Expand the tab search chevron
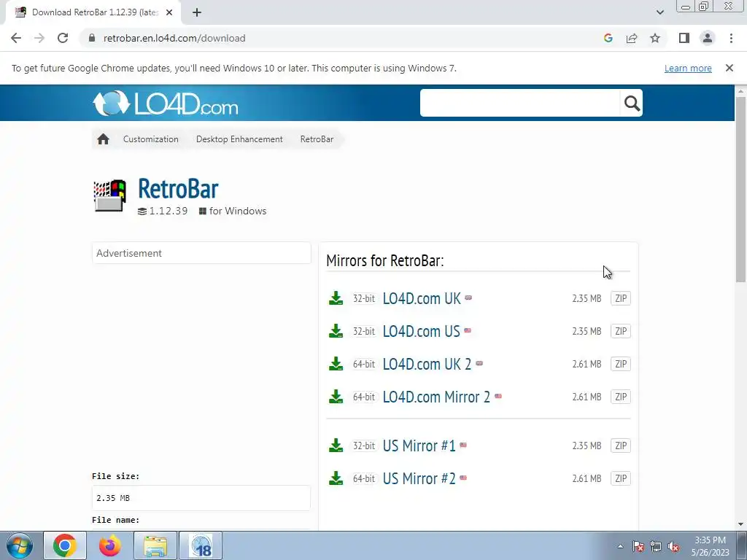Viewport: 747px width, 560px height. coord(659,12)
